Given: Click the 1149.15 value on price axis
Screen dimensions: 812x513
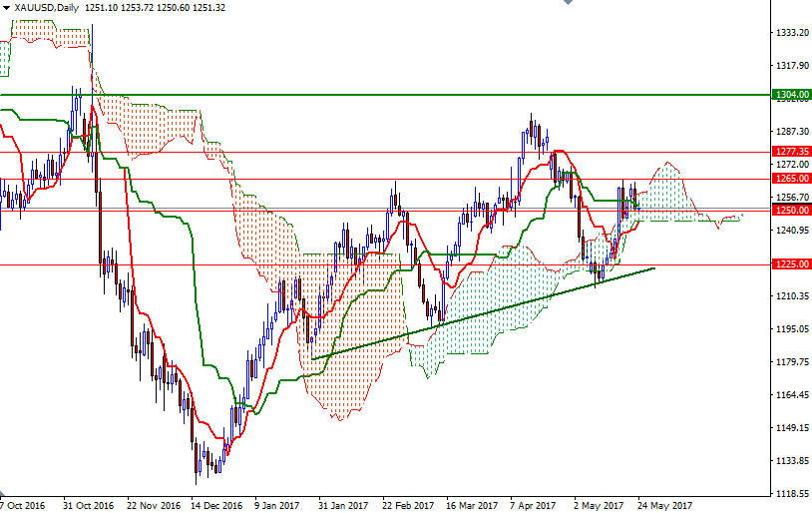Looking at the screenshot, I should click(791, 428).
